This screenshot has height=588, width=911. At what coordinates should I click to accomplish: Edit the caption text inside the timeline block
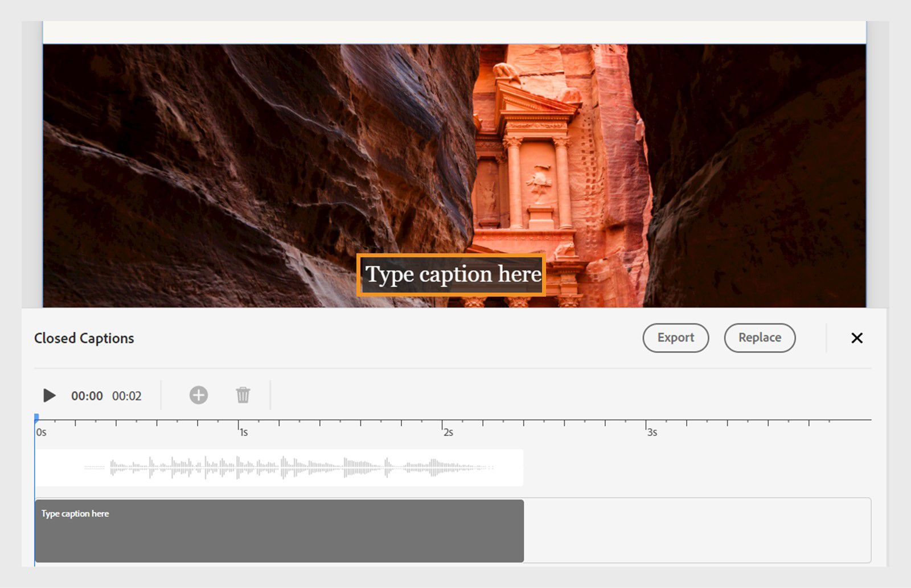(x=74, y=513)
